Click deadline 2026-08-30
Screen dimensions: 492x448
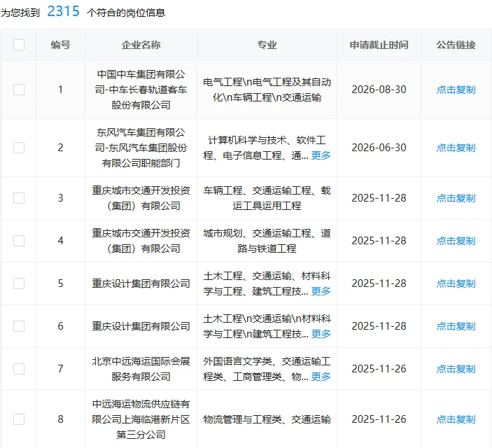(379, 90)
